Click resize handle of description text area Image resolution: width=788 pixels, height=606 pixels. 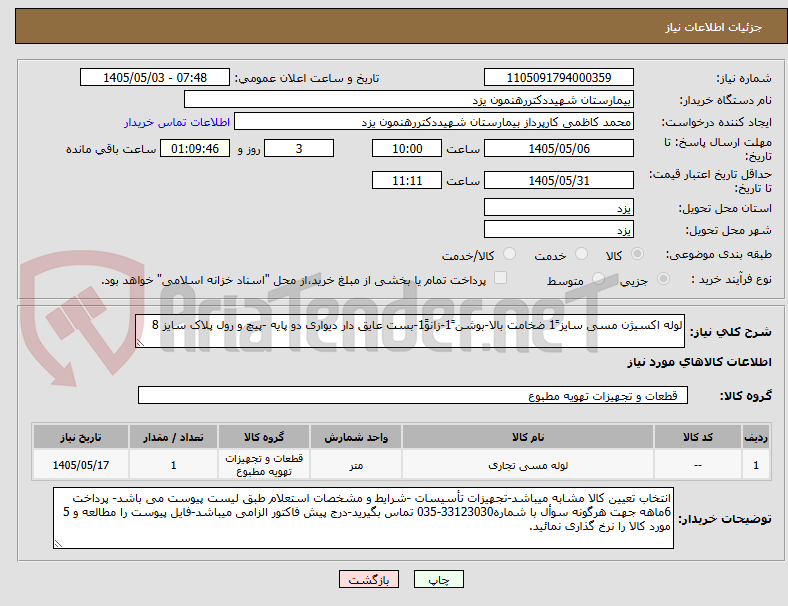pyautogui.click(x=140, y=343)
